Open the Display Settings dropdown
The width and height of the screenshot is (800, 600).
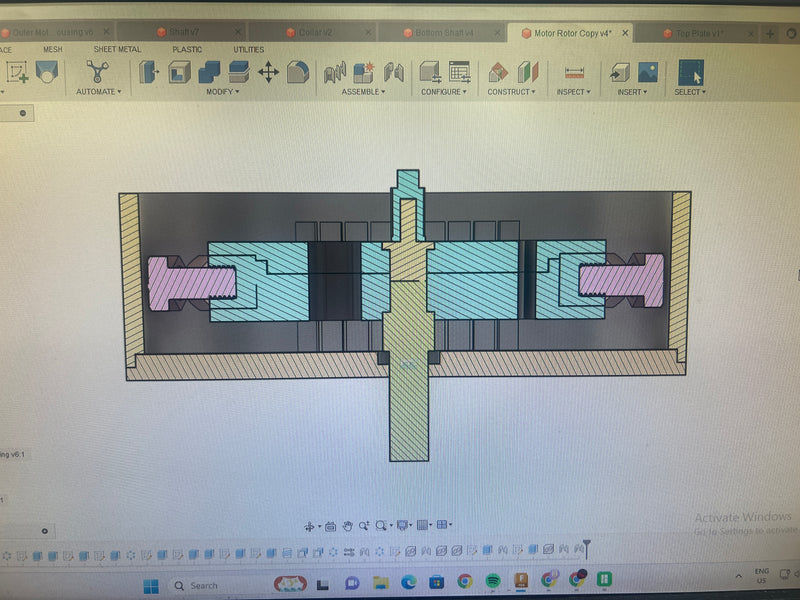coord(404,525)
